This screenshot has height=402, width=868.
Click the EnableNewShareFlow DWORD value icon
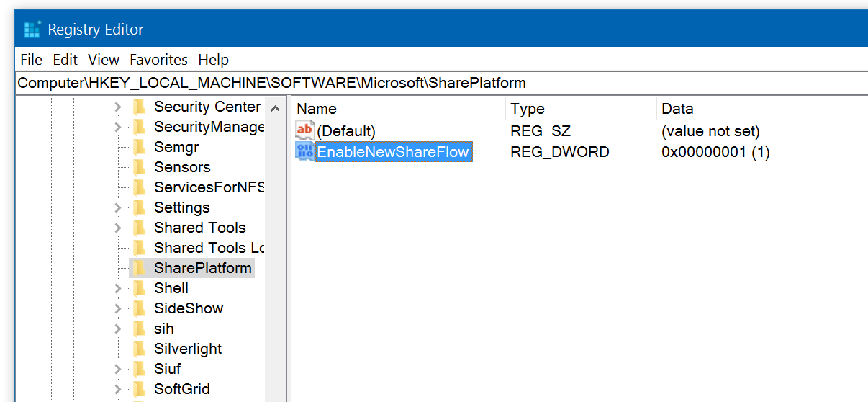point(305,151)
